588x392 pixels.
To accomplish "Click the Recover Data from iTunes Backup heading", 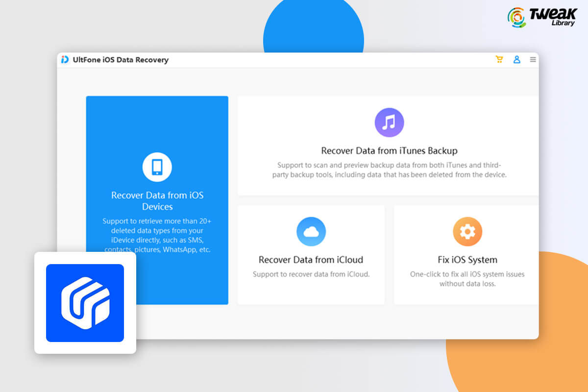I will click(x=389, y=151).
